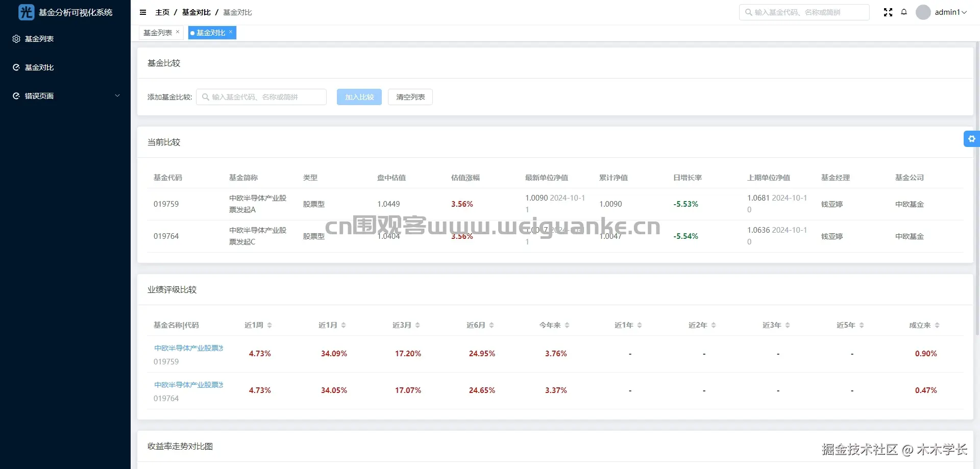980x469 pixels.
Task: Click fund code 019764 in the comparison table
Action: coord(166,236)
